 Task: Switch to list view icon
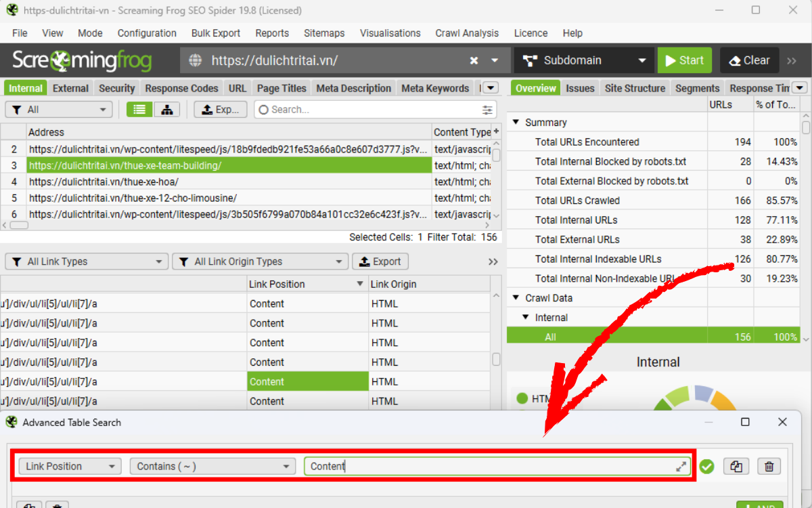point(139,110)
